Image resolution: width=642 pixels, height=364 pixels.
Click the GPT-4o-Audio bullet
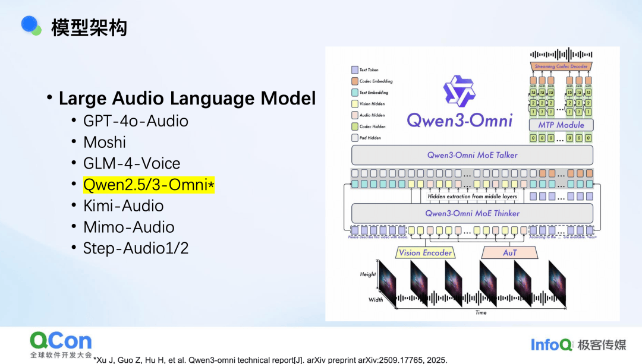[136, 121]
